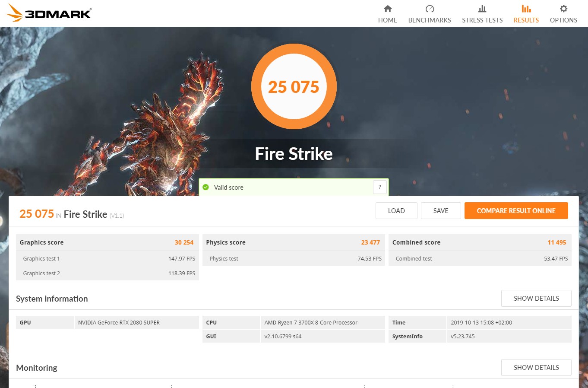Click the GUI version v2.10.6799 s64
This screenshot has width=588, height=388.
(283, 337)
